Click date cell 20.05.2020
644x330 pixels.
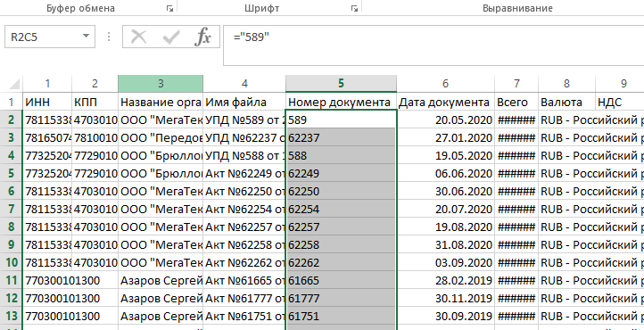pos(446,120)
